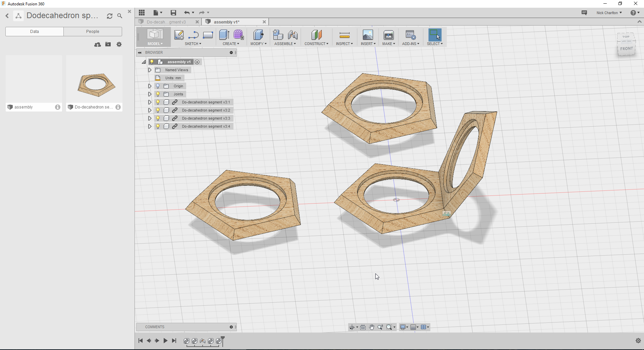This screenshot has width=644, height=350.
Task: Toggle visibility of Do-decahedron segment v3:4
Action: pyautogui.click(x=158, y=126)
